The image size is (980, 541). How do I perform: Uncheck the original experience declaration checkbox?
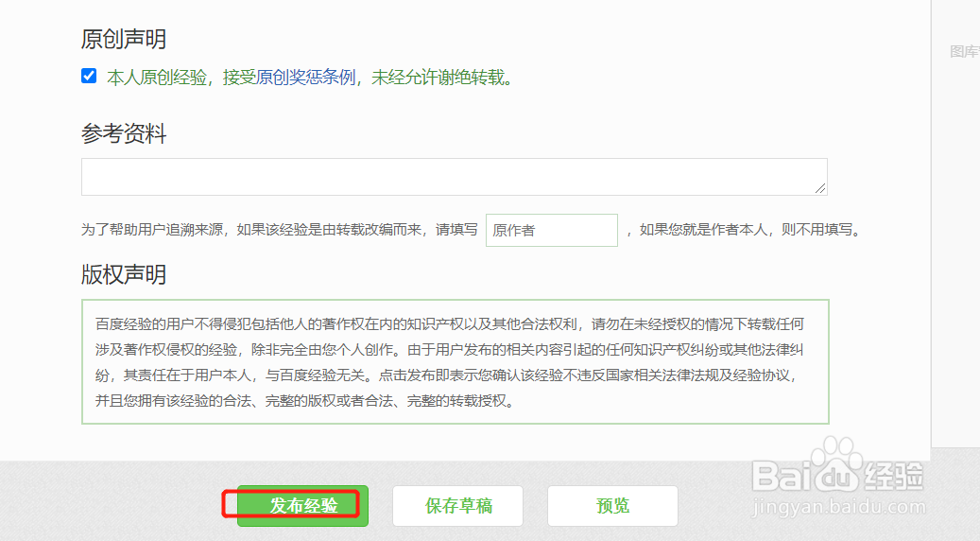pos(89,76)
